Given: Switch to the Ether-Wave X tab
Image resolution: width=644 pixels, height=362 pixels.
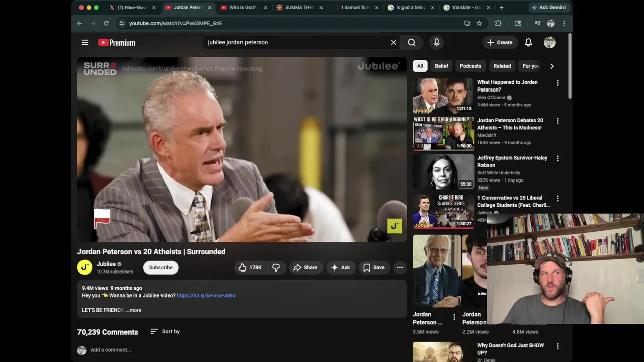Looking at the screenshot, I should pos(132,8).
